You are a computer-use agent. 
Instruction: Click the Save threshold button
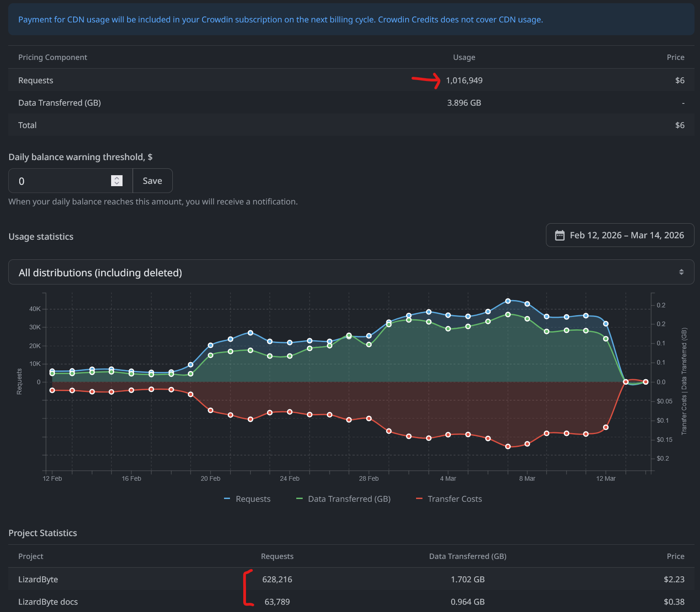(x=152, y=181)
